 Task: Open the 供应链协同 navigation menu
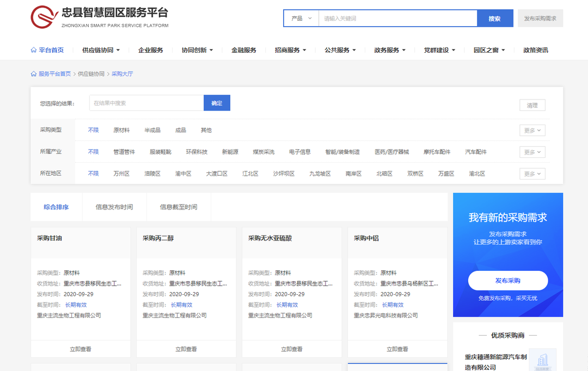[x=101, y=50]
